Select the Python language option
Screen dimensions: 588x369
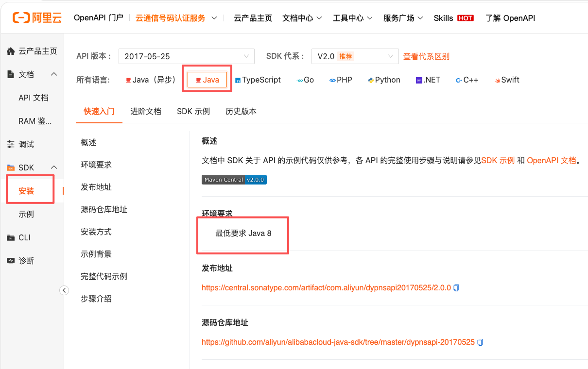(384, 80)
